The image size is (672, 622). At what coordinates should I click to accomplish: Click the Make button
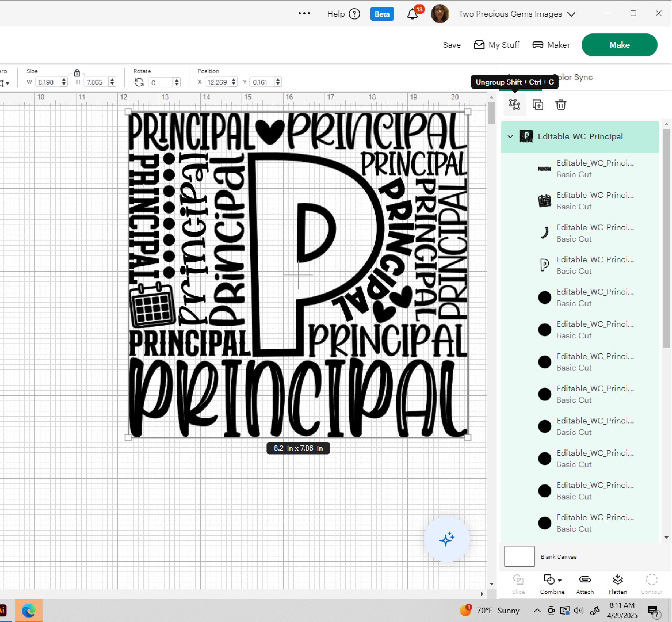coord(620,45)
